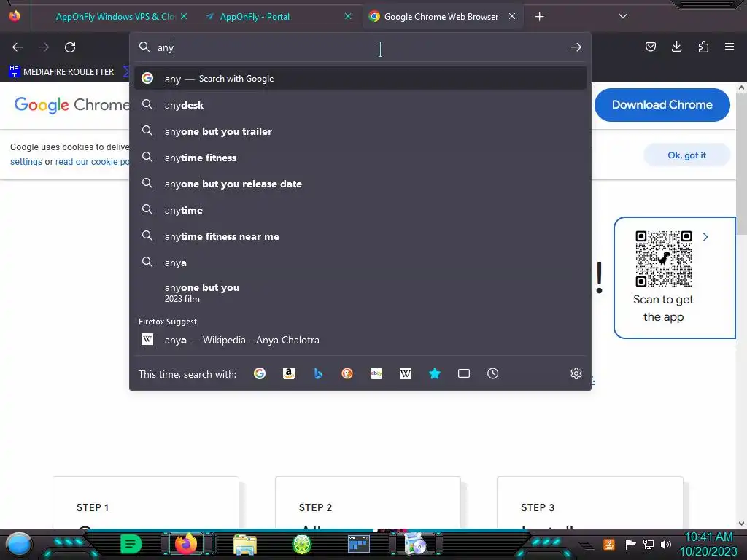The image size is (747, 560).
Task: Expand the QR code card chevron
Action: (705, 237)
